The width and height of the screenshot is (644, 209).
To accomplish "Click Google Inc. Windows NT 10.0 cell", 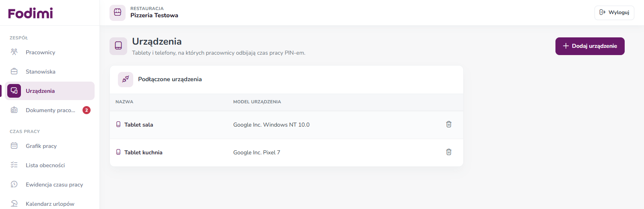I will [271, 125].
